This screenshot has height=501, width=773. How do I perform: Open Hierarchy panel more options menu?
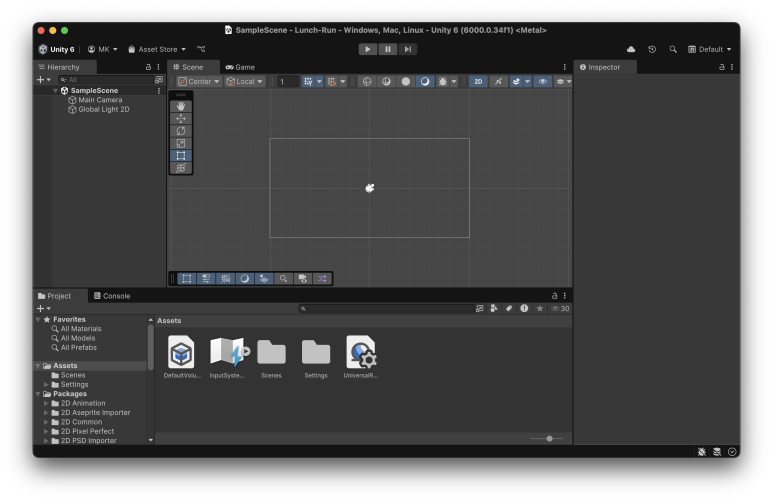click(158, 67)
